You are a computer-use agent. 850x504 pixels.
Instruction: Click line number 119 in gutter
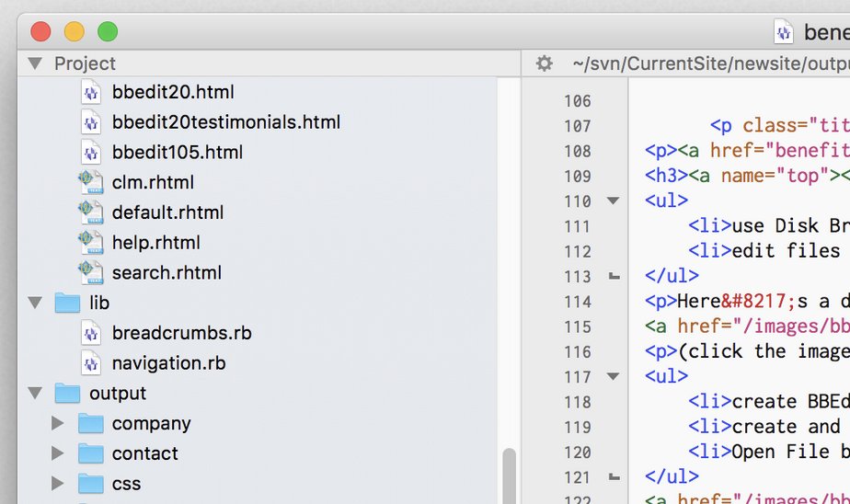(578, 427)
